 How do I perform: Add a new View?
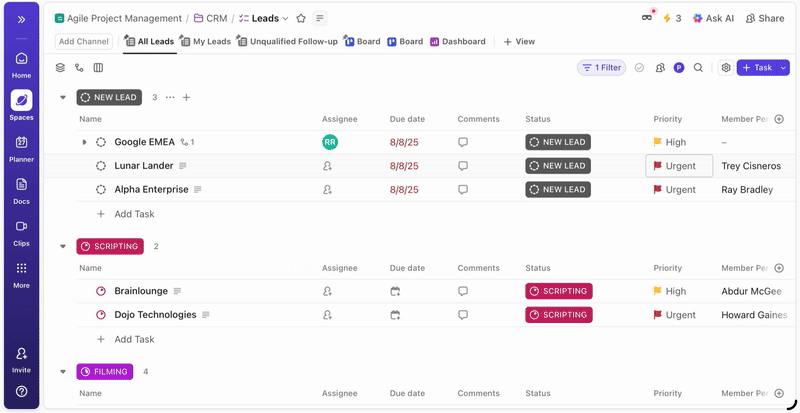519,41
